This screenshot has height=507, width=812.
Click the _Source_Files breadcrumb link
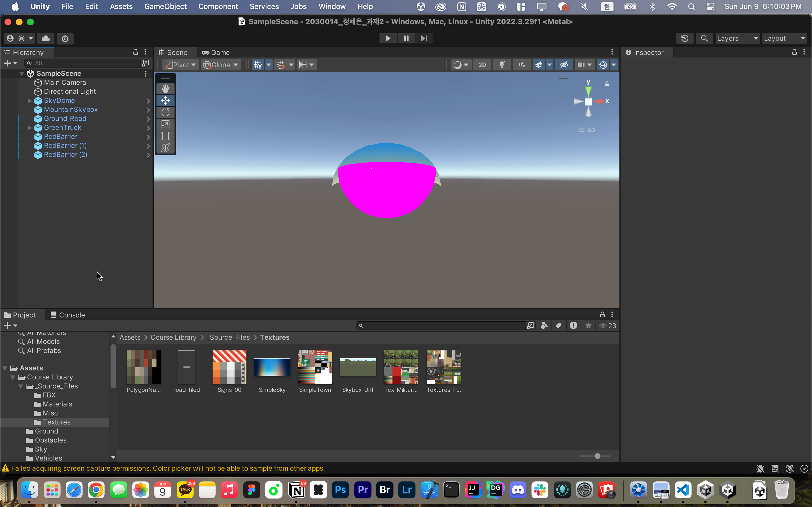(228, 337)
